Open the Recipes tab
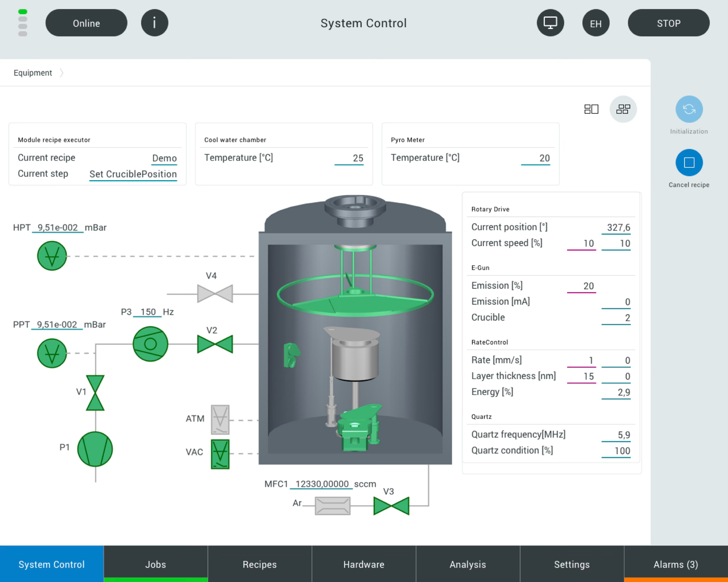 click(x=259, y=564)
